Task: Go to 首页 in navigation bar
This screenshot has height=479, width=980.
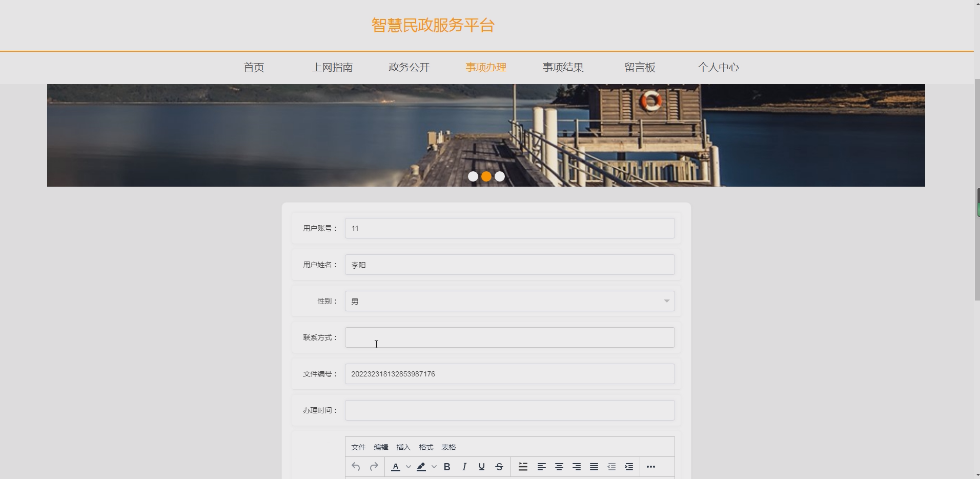Action: click(x=254, y=67)
